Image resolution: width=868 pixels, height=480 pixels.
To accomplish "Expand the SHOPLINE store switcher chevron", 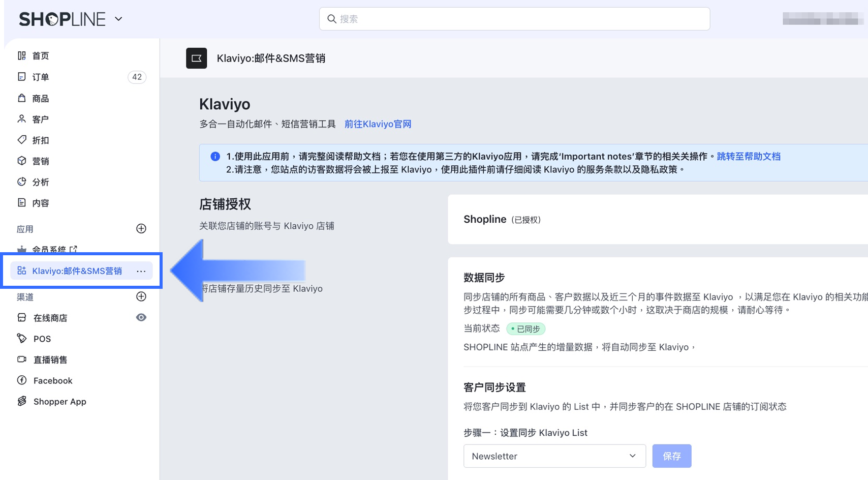I will [x=118, y=19].
